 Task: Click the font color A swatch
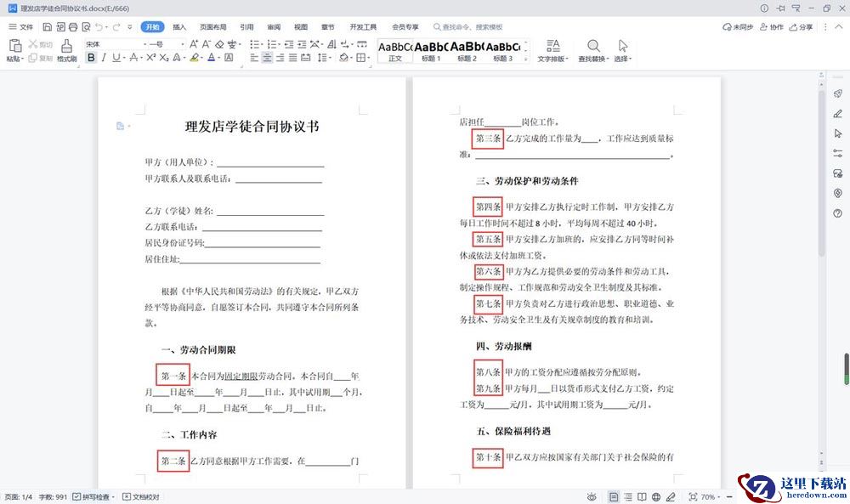[x=212, y=58]
